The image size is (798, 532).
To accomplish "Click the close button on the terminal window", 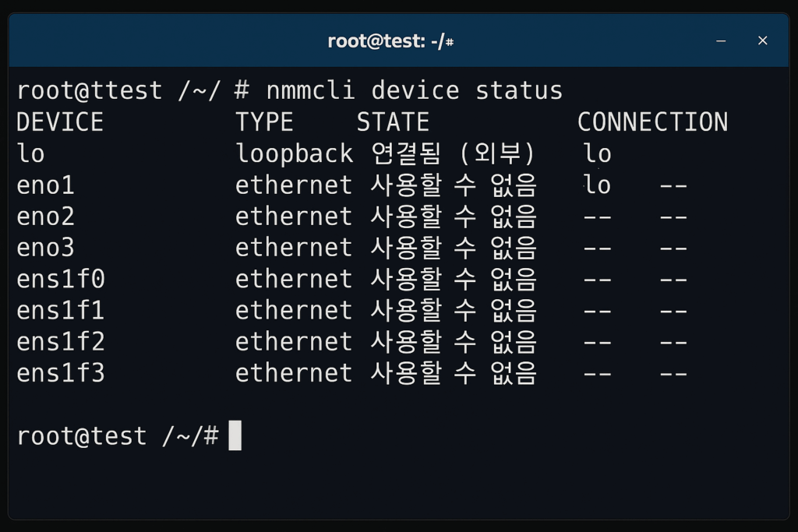I will point(762,40).
